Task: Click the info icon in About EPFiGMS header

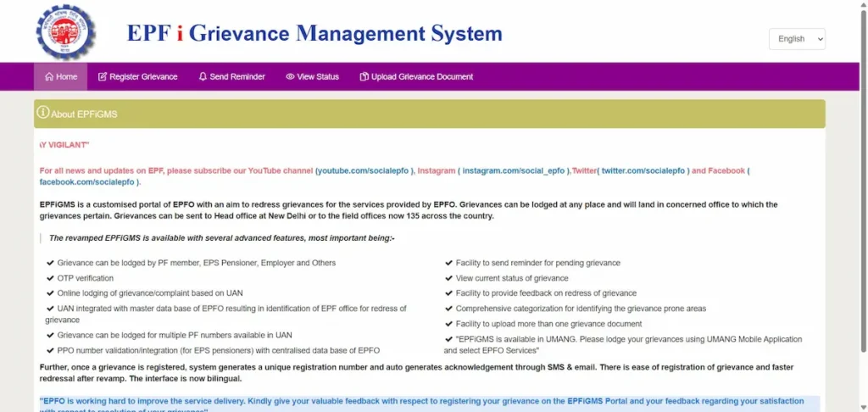Action: coord(43,113)
